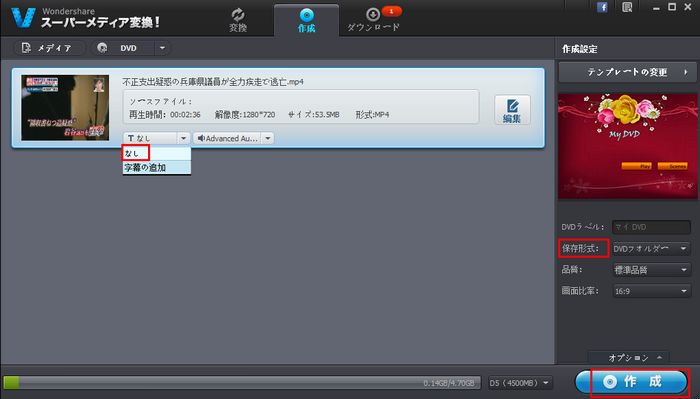Open the register/notes icon in title bar
Image resolution: width=700 pixels, height=399 pixels.
click(627, 7)
